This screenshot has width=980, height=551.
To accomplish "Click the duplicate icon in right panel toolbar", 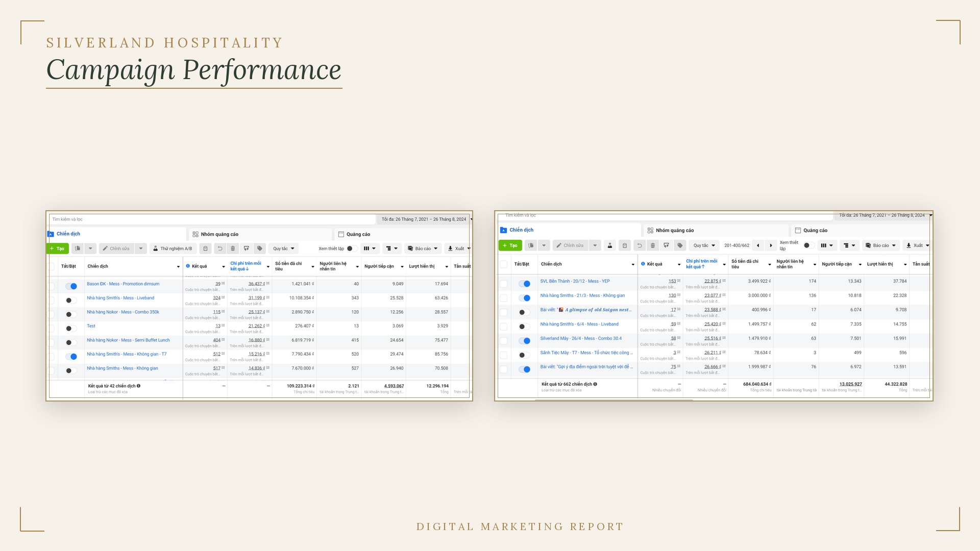I will 531,245.
